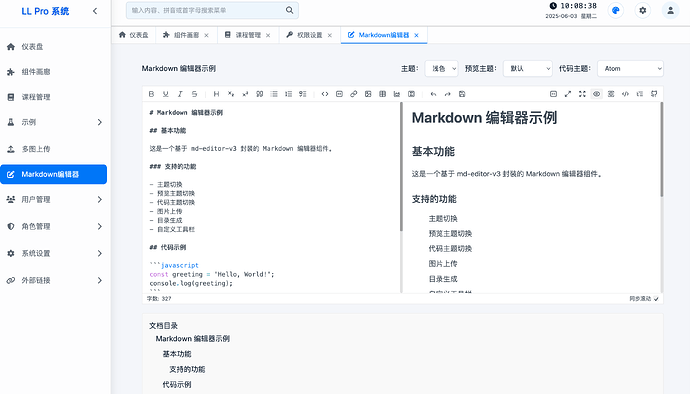Toggle the 同步滚动 sync scroll checkbox
The width and height of the screenshot is (690, 394).
656,299
